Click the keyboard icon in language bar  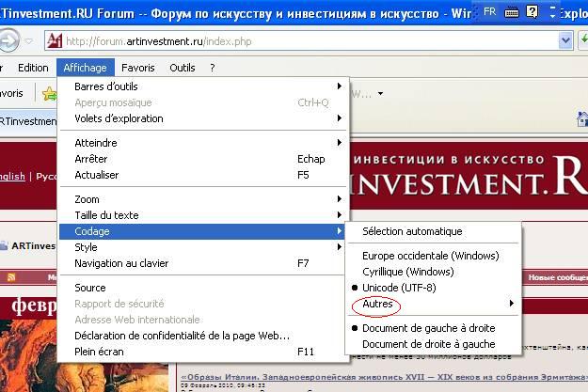coord(512,10)
